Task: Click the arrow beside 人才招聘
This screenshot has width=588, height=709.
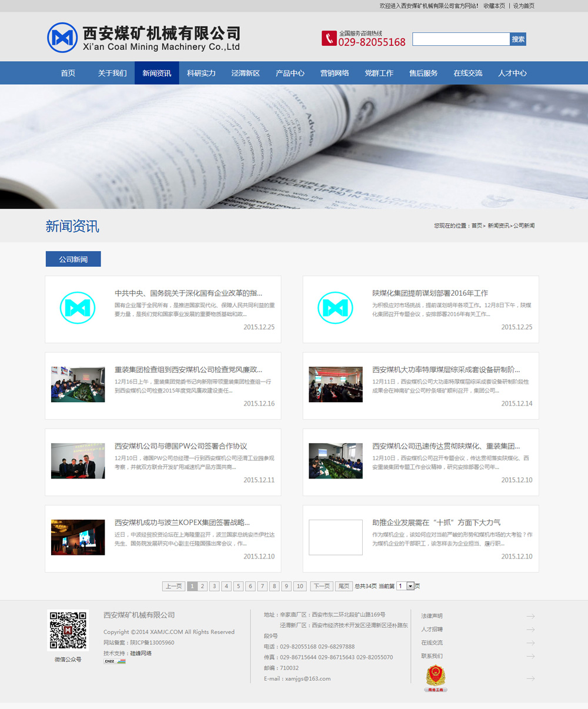Action: tap(530, 630)
